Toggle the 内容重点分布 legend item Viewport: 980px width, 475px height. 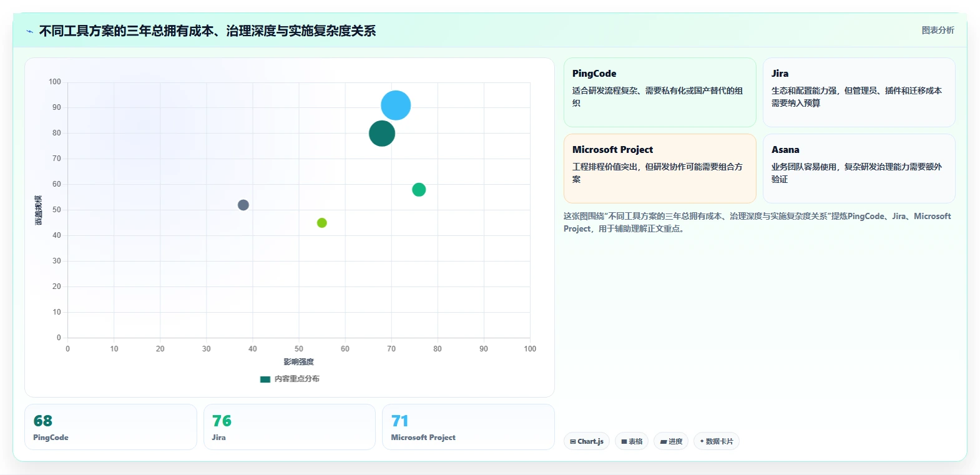290,379
